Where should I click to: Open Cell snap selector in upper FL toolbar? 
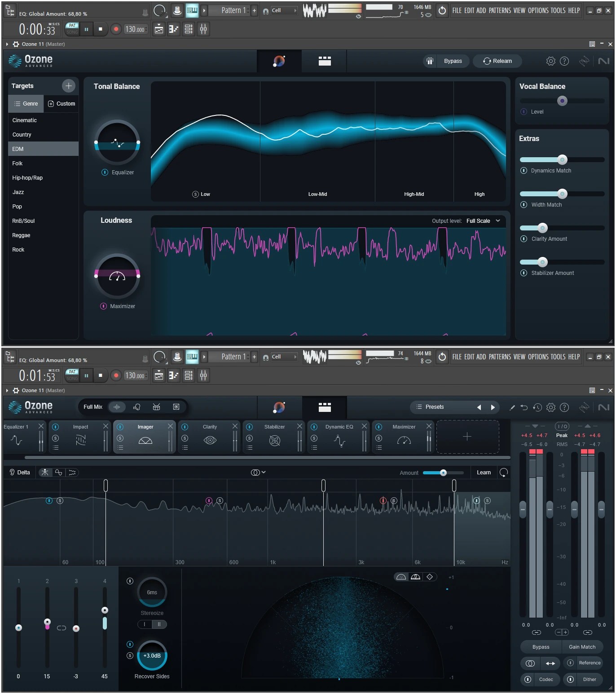[x=284, y=10]
